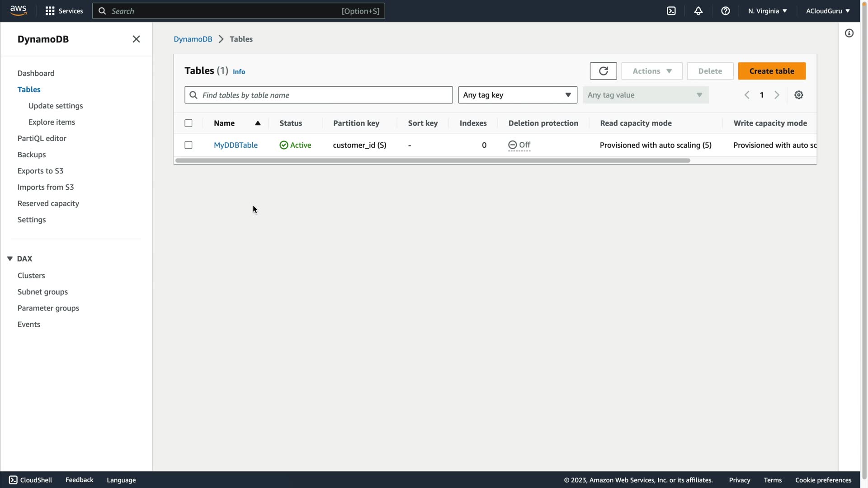Toggle the select-all tables checkbox
This screenshot has width=868, height=488.
click(x=189, y=123)
